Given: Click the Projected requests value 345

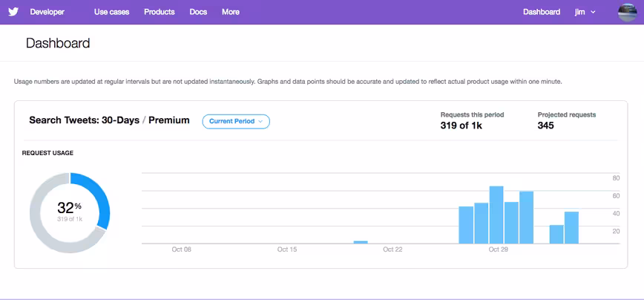Looking at the screenshot, I should point(546,125).
